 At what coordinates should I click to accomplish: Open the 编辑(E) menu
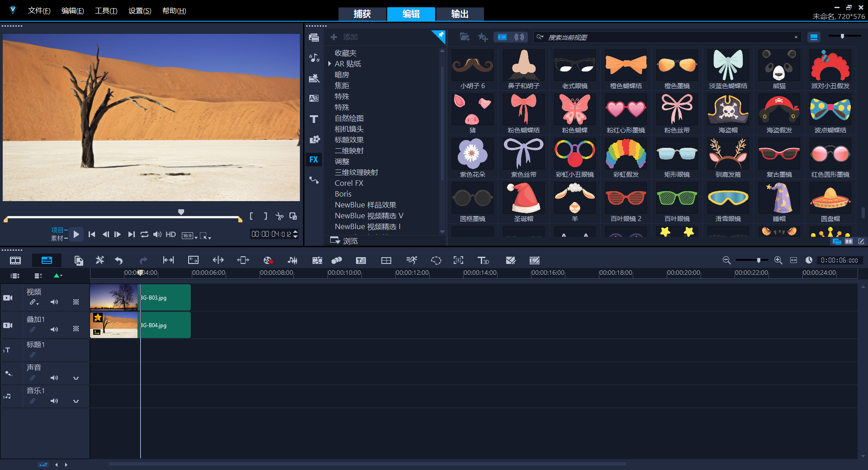coord(72,11)
